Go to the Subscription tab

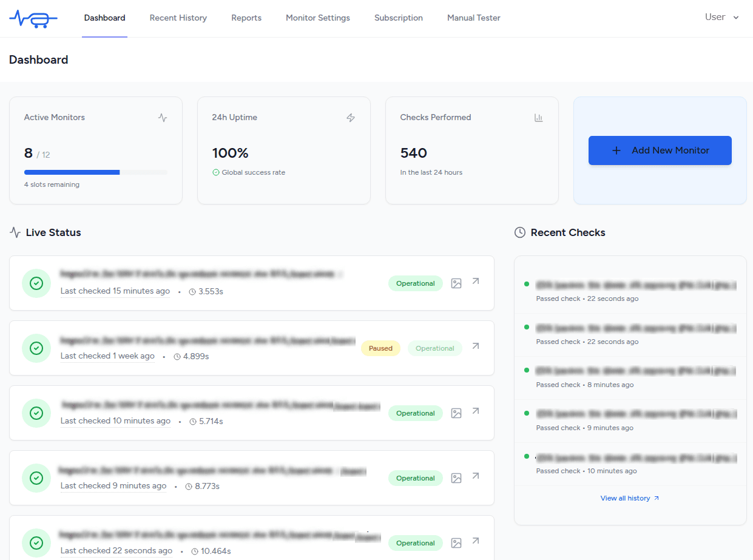pos(398,18)
